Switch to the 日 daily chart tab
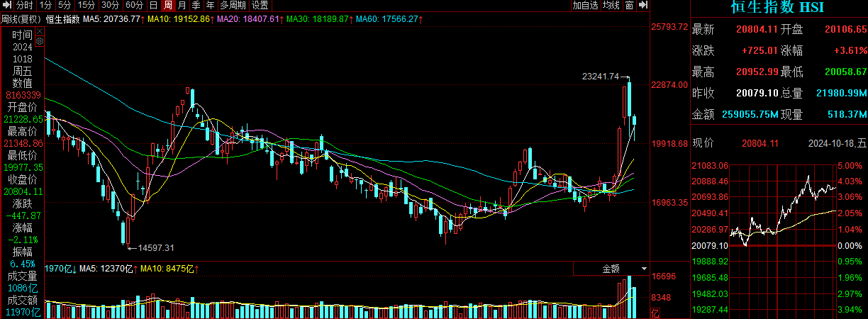The width and height of the screenshot is (868, 319). pos(154,5)
